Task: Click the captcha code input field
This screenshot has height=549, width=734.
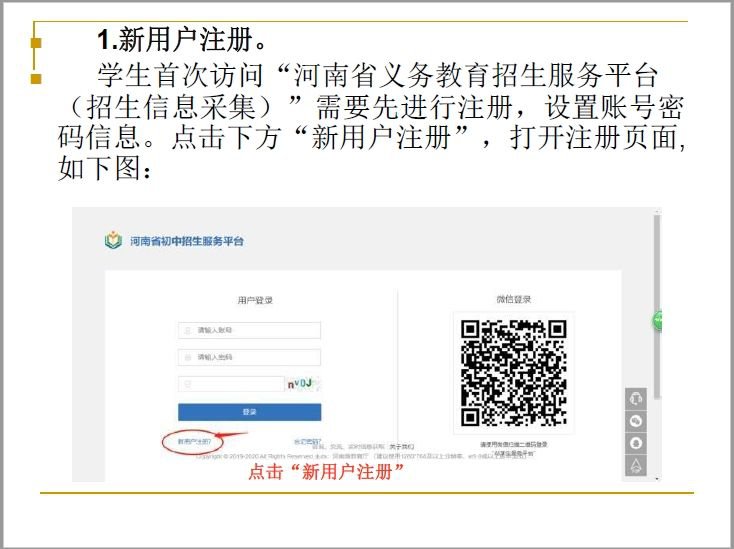Action: (x=231, y=384)
